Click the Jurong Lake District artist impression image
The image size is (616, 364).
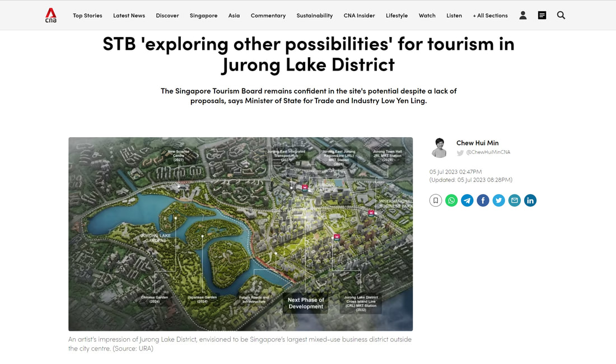coord(240,234)
